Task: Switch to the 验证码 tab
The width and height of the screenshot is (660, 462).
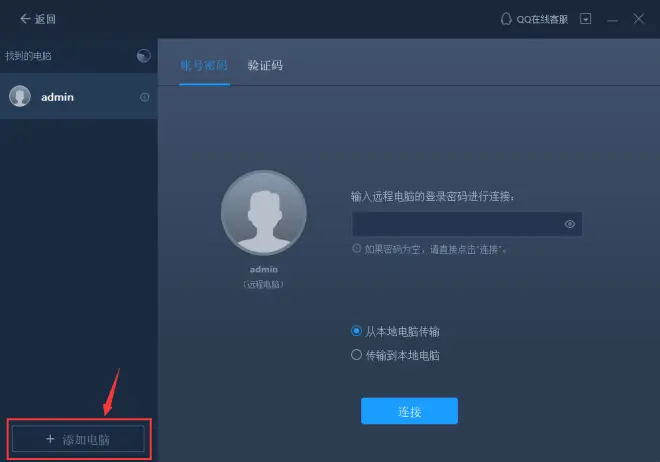Action: coord(265,66)
